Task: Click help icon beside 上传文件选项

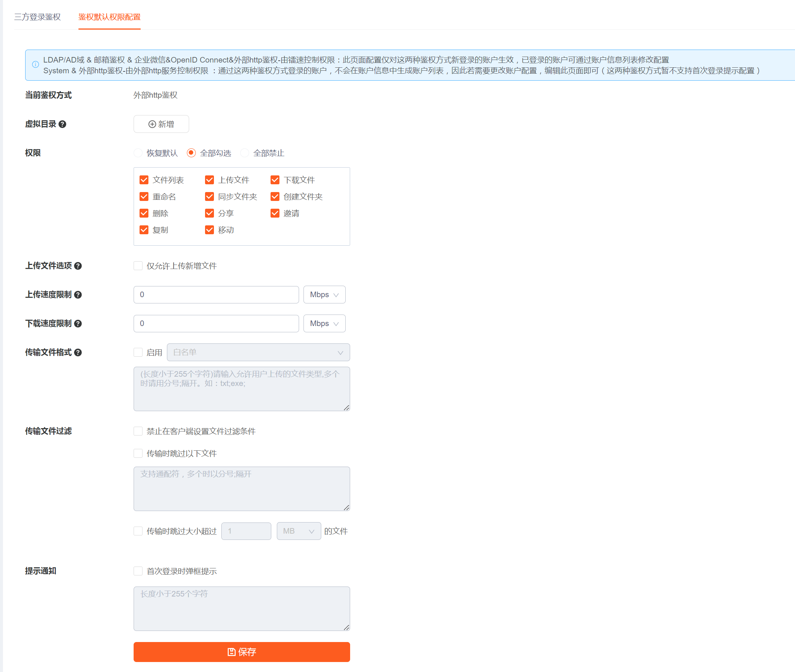Action: tap(78, 266)
